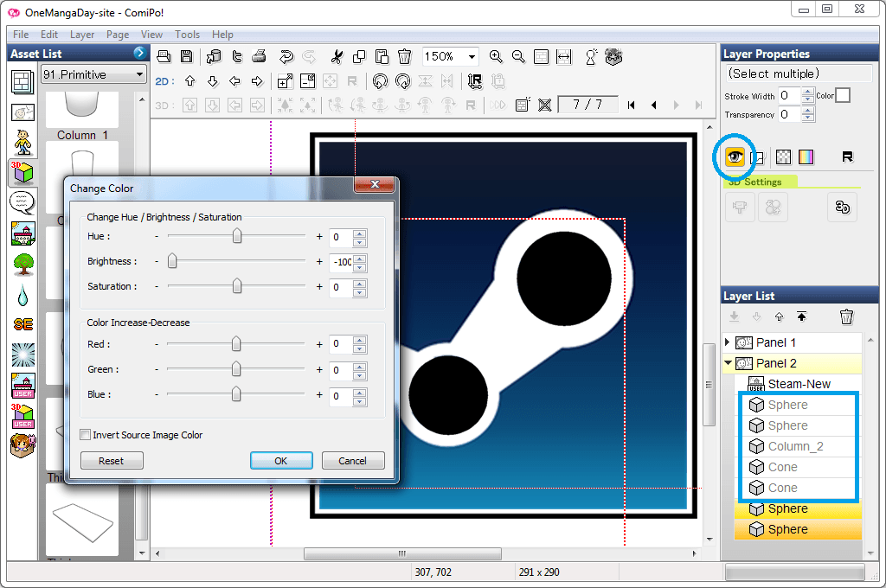Click the Twitter share icon
This screenshot has width=886, height=588.
coord(237,56)
